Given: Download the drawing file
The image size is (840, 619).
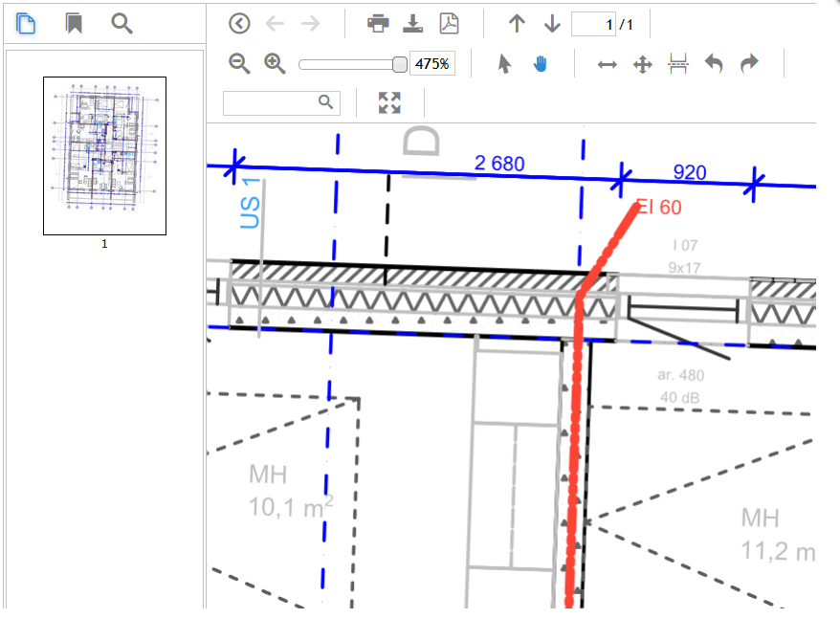Looking at the screenshot, I should [413, 24].
